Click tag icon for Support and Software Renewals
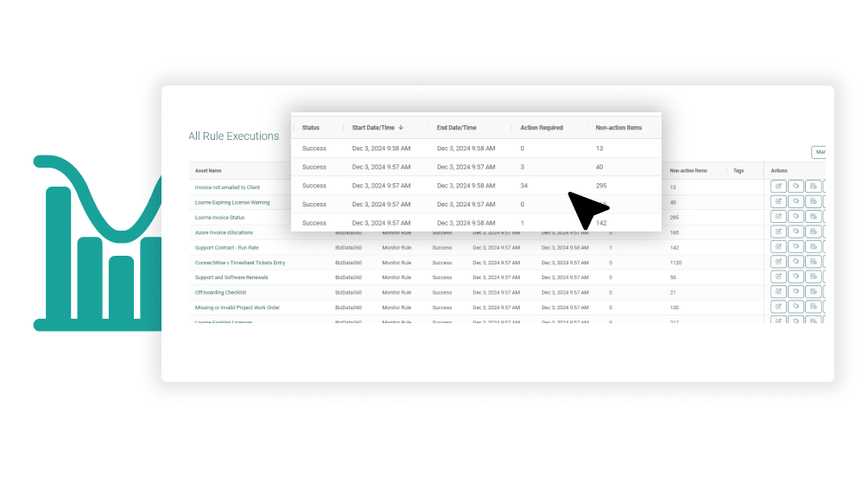This screenshot has height=483, width=868. click(x=796, y=276)
